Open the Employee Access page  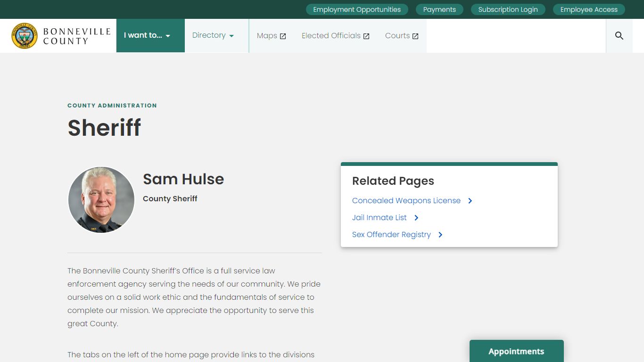click(589, 9)
